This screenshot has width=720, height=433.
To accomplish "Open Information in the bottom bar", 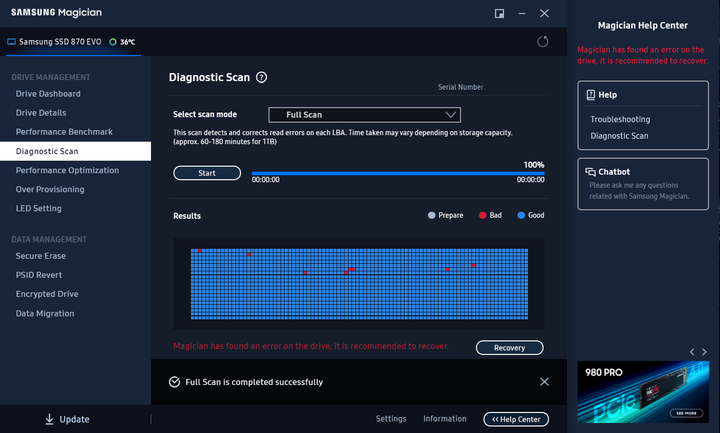I will point(445,419).
